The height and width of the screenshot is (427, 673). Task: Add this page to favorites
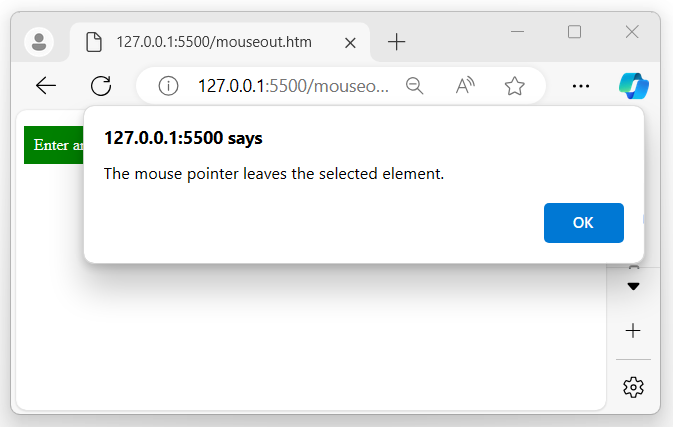tap(515, 86)
